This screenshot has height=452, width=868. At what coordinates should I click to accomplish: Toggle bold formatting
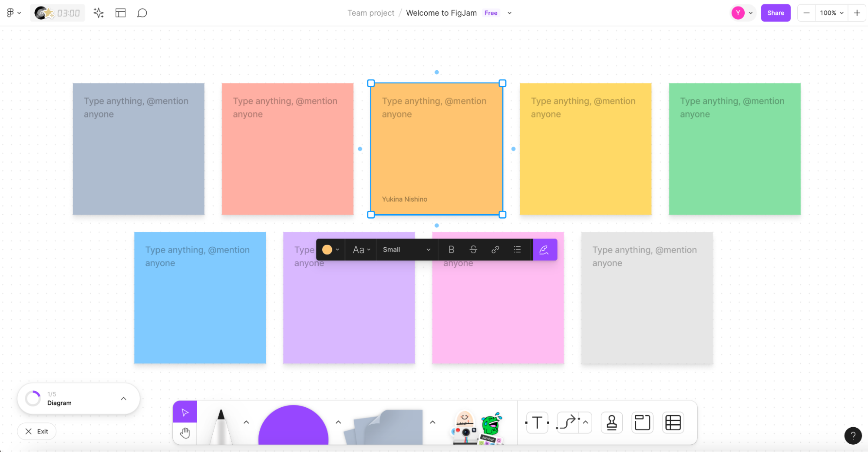(x=451, y=249)
